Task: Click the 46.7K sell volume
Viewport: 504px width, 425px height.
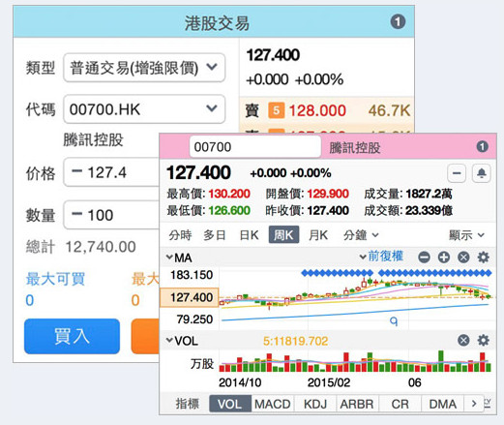Action: (389, 110)
